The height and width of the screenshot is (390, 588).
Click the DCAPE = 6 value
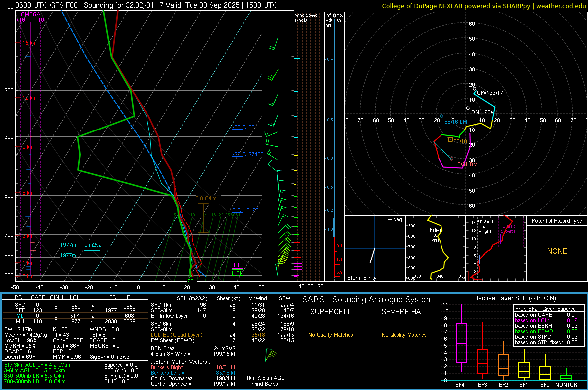pos(18,351)
